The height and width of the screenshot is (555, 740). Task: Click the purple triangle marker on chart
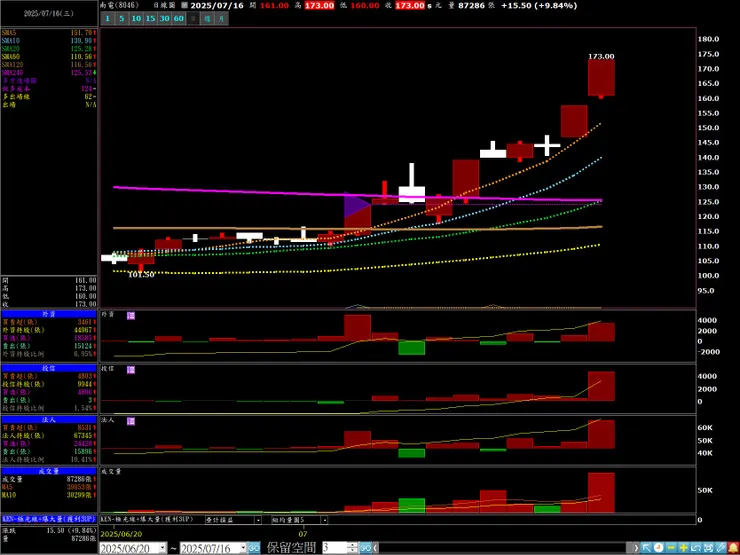[x=357, y=205]
